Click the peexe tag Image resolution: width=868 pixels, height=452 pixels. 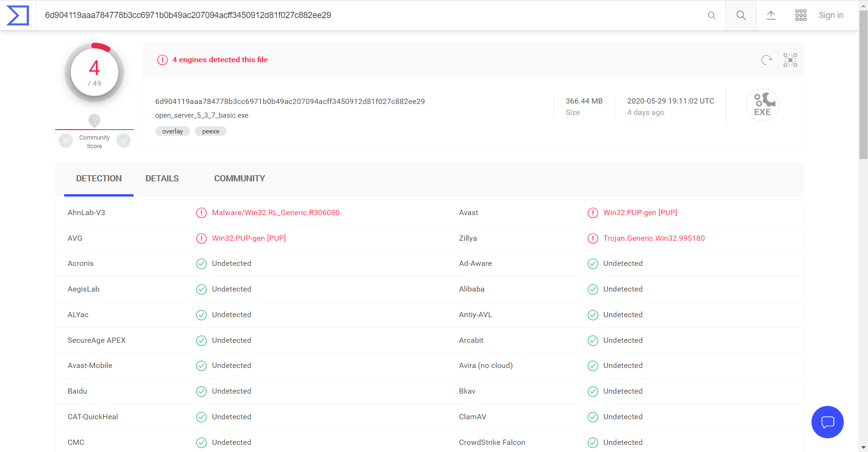(210, 132)
